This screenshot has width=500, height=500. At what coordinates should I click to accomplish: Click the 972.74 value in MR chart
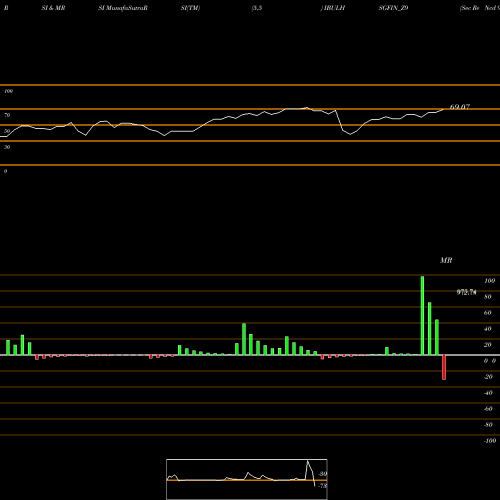(x=466, y=292)
